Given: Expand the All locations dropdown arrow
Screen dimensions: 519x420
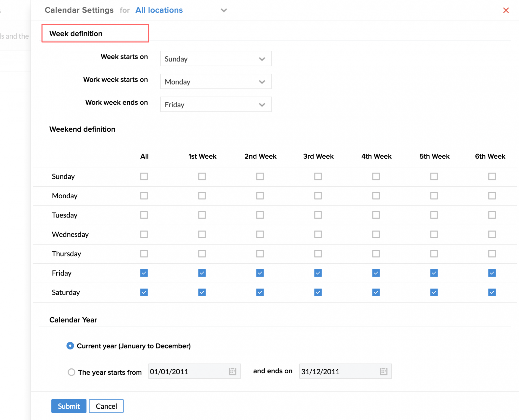Looking at the screenshot, I should tap(224, 10).
